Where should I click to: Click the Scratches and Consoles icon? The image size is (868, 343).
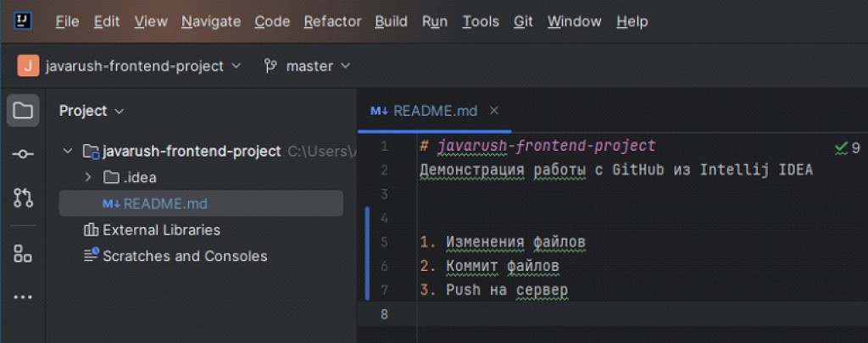coord(91,255)
